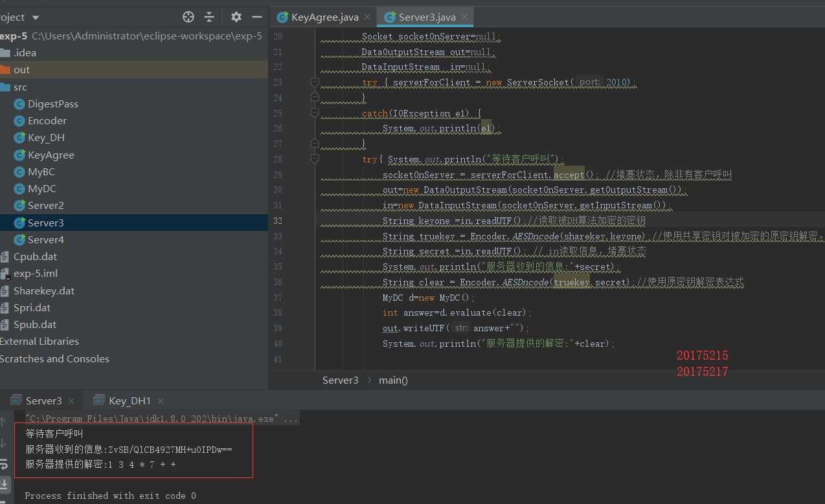Screen dimensions: 825x504
Task: Open the Project view dropdown
Action: 35,17
